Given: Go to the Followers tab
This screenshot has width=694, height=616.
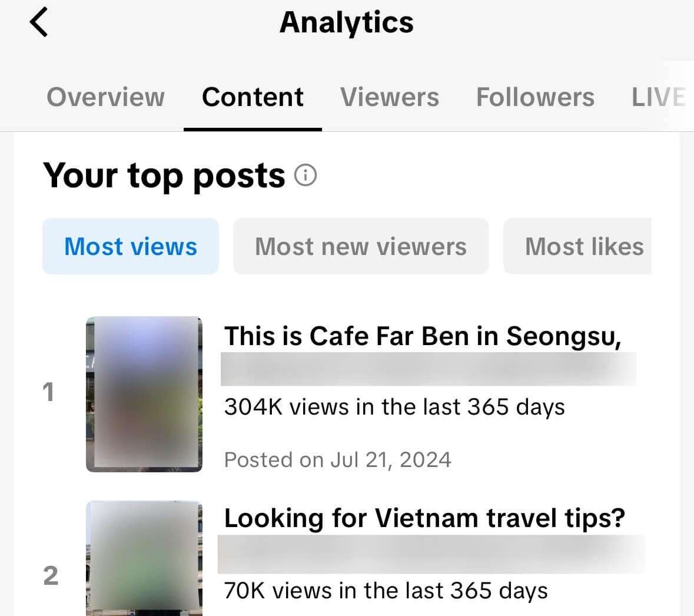Looking at the screenshot, I should click(535, 97).
